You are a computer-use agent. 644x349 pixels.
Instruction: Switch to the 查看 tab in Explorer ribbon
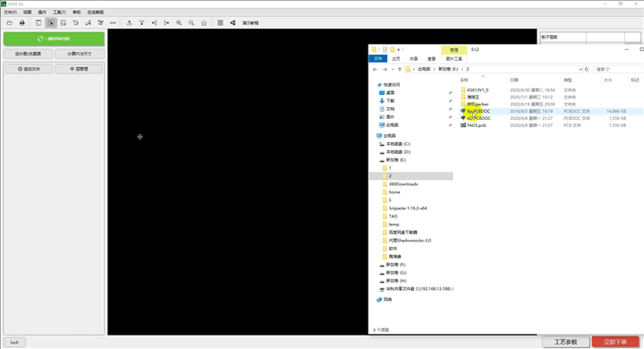[x=431, y=59]
